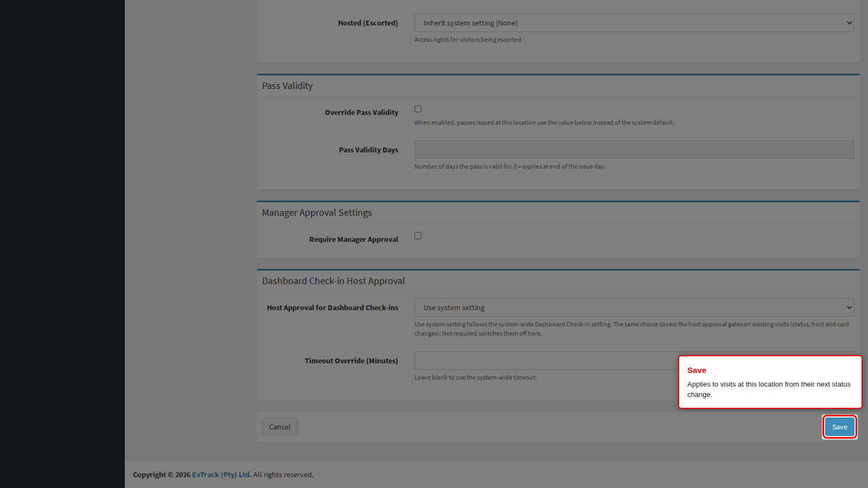Click the Timeout Override (Minutes) label
This screenshot has width=868, height=488.
[x=352, y=361]
